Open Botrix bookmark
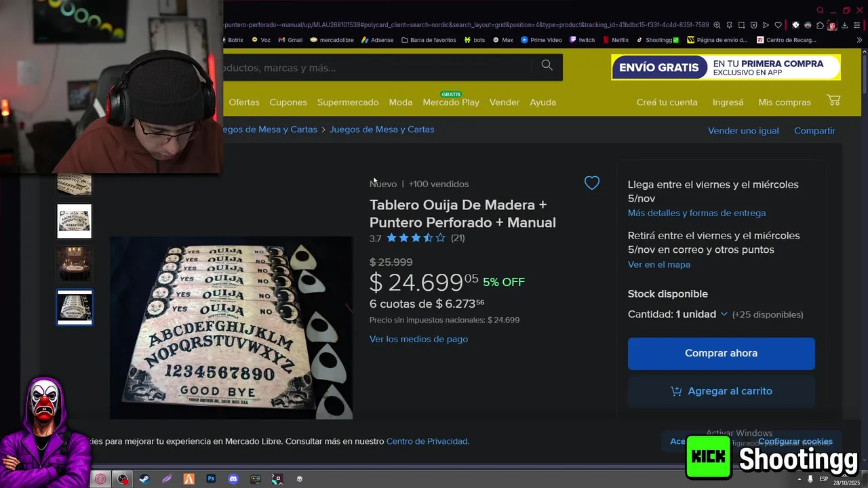The height and width of the screenshot is (488, 868). pos(233,40)
